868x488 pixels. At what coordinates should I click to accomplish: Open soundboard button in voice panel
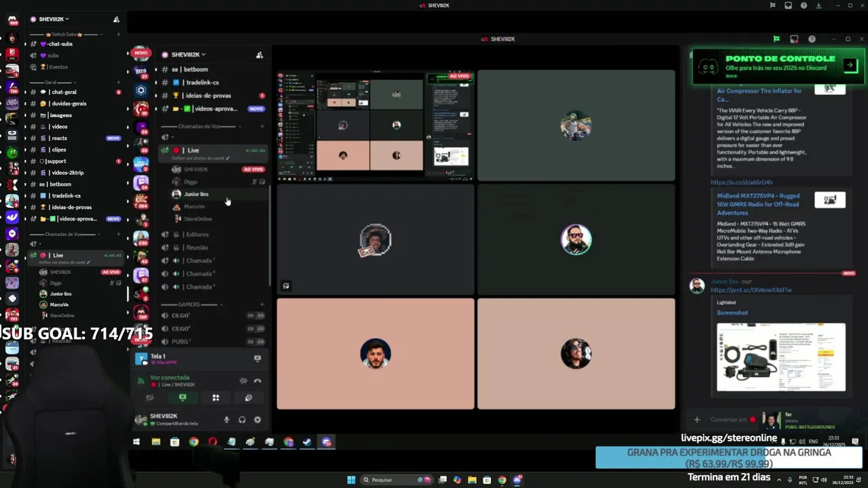(248, 398)
